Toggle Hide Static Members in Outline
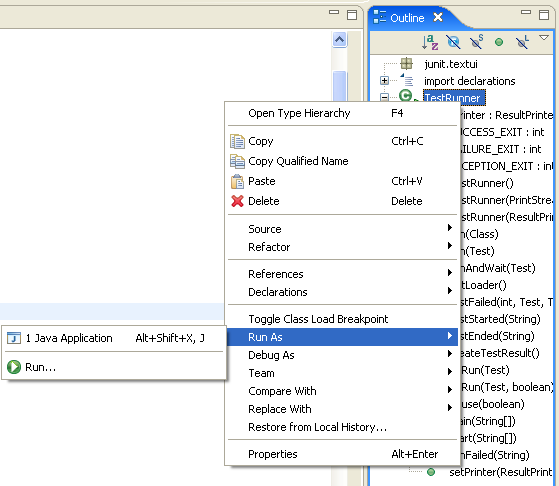This screenshot has height=486, width=559. coord(476,42)
